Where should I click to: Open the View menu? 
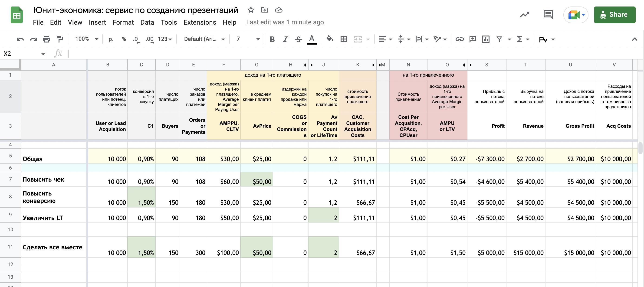click(x=75, y=22)
